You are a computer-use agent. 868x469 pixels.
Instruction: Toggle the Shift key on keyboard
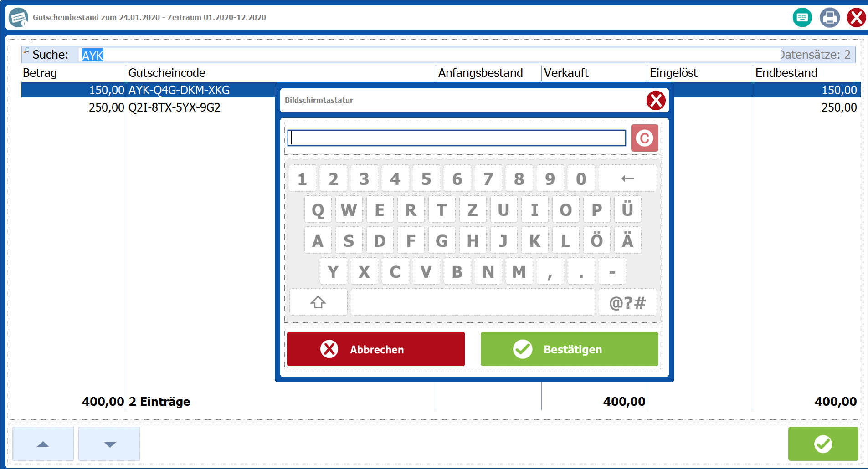point(318,302)
